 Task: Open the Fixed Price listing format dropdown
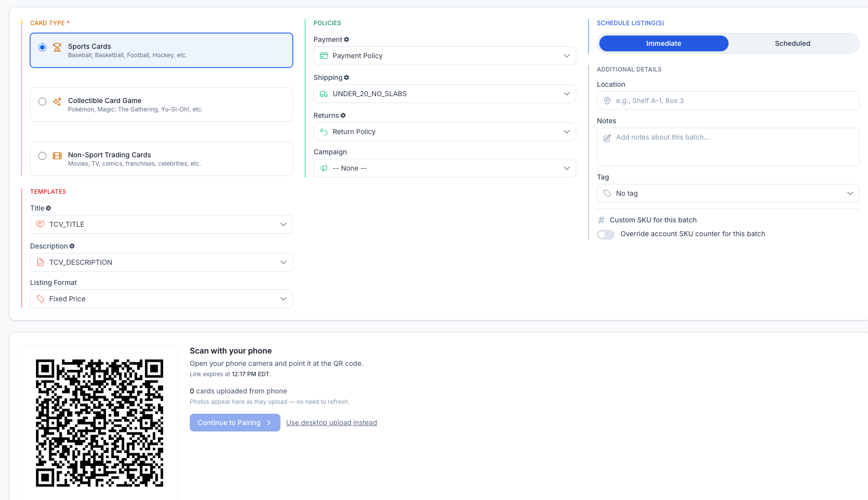161,299
